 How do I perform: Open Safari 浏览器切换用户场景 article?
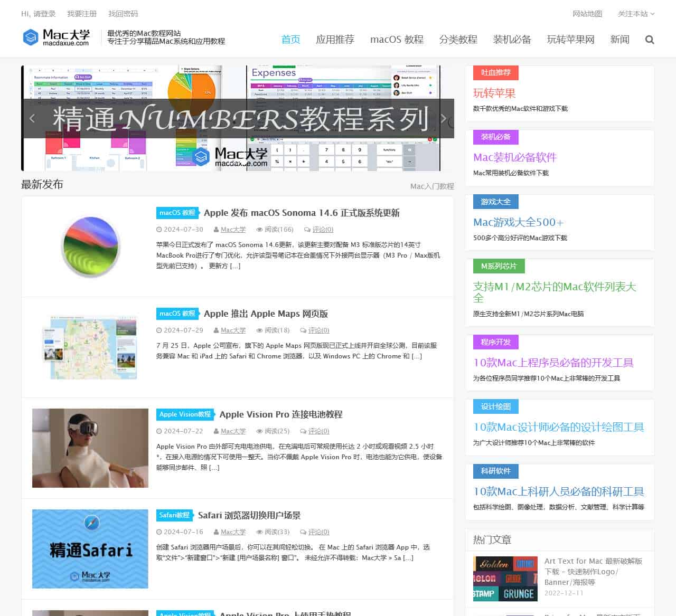point(249,515)
